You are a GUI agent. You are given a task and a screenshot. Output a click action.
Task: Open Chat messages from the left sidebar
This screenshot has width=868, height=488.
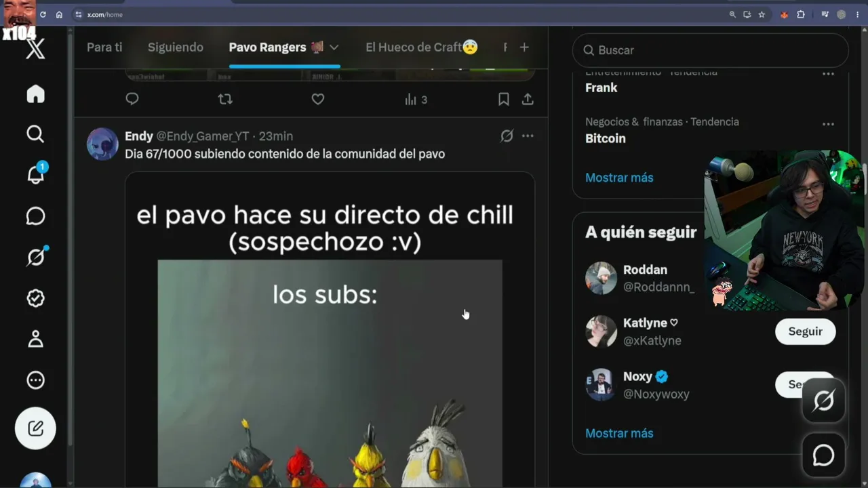[35, 216]
